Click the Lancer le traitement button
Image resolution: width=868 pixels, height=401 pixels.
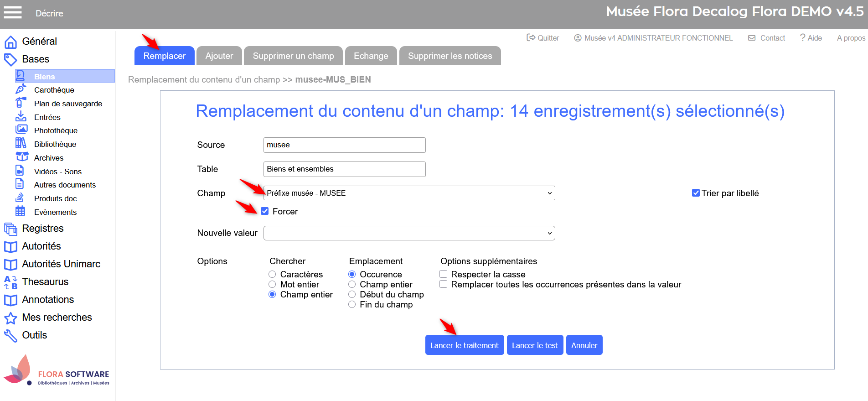pyautogui.click(x=464, y=345)
